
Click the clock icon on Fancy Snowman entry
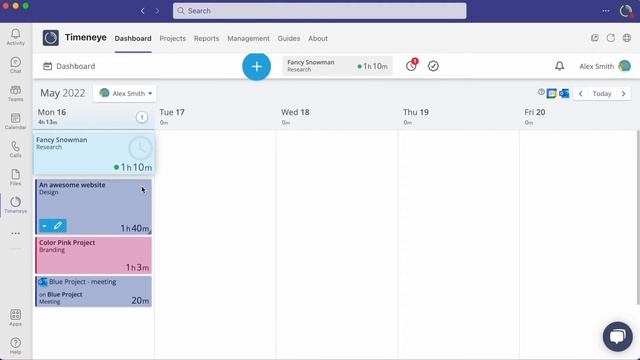pos(140,149)
